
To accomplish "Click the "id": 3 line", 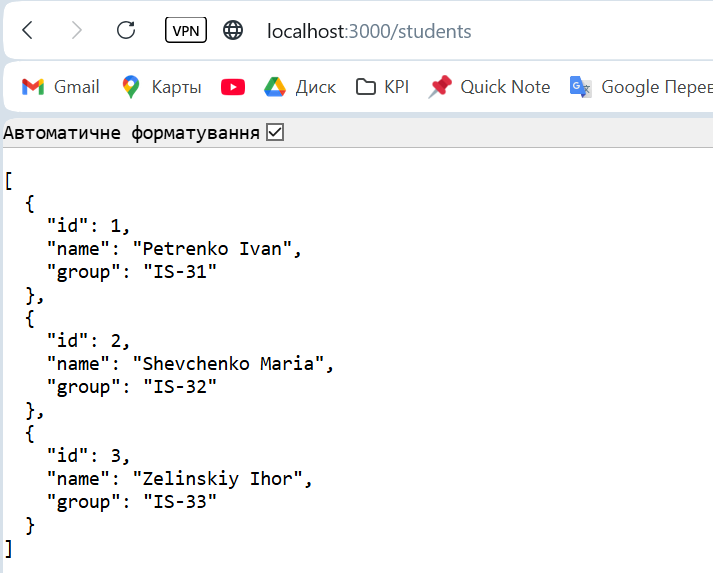I will (x=89, y=456).
